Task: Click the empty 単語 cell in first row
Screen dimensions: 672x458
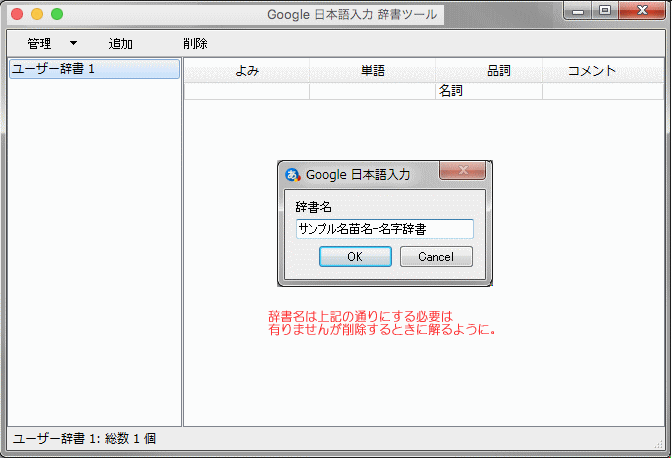Action: 372,91
